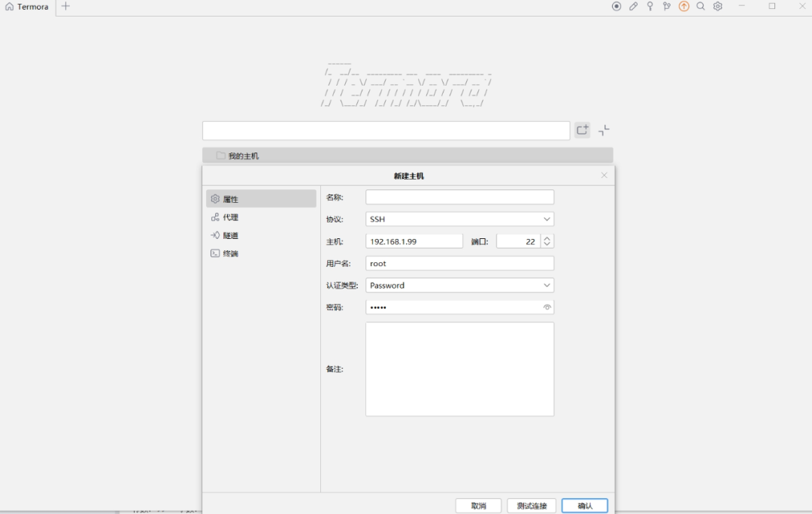The image size is (812, 514).
Task: Select the 属性 section in sidebar
Action: pos(261,199)
